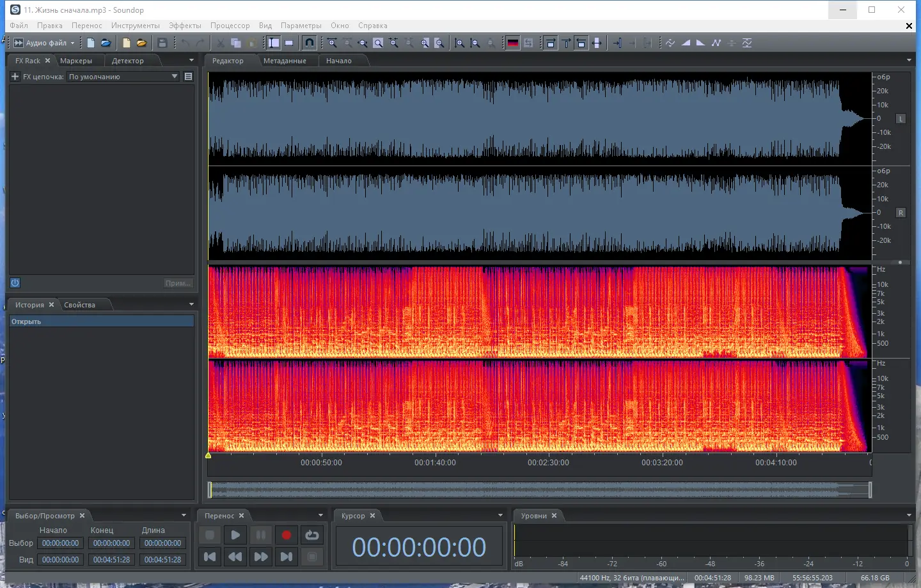The height and width of the screenshot is (588, 921).
Task: Expand the Уровни panel options arrow
Action: (x=909, y=516)
